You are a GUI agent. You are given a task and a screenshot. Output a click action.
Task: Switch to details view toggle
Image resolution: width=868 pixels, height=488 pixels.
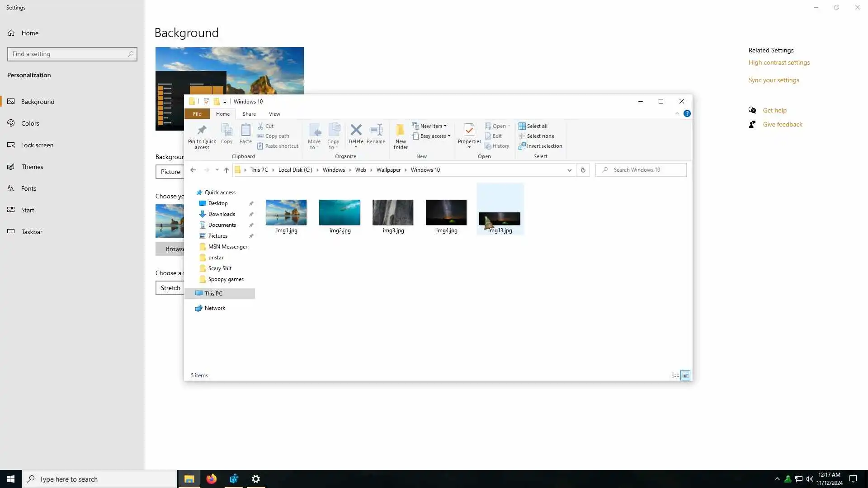pos(675,375)
